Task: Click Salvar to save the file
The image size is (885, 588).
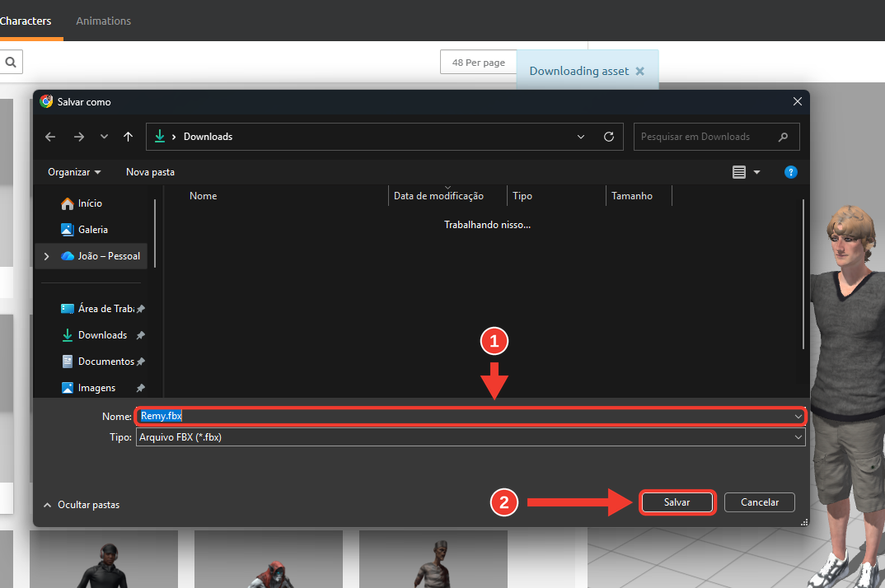Action: (677, 502)
